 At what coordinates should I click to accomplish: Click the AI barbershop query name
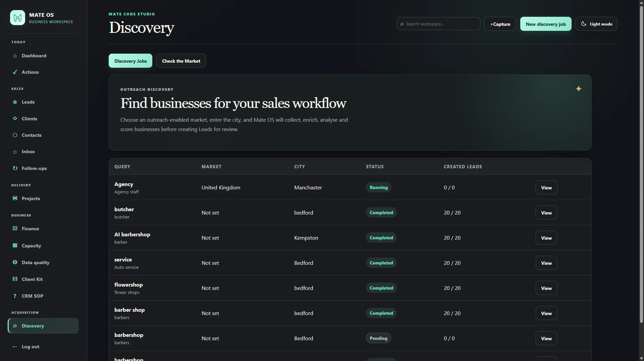[x=132, y=234]
